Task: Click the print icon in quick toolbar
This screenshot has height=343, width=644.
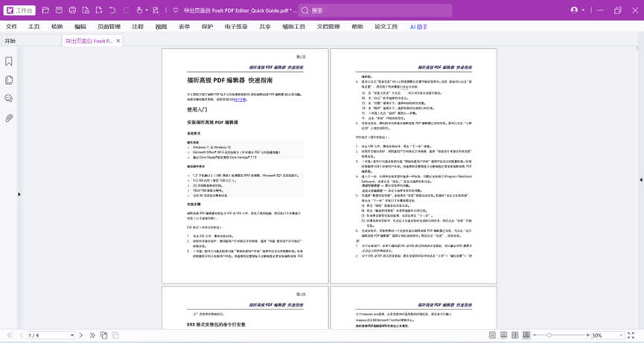Action: point(73,10)
